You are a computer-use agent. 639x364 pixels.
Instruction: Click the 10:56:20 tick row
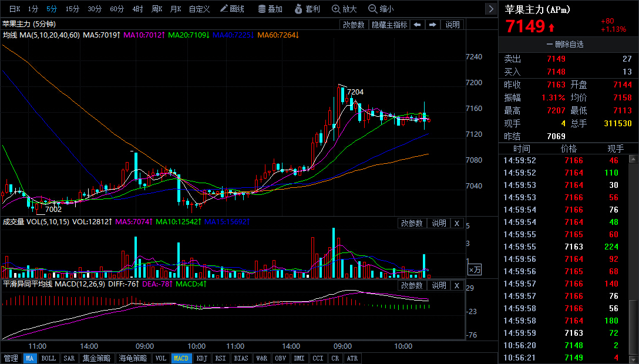pos(563,345)
